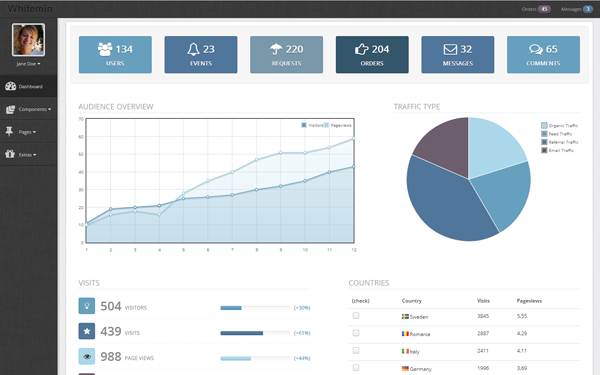Click the Organic Traffic legend swatch

pos(544,126)
